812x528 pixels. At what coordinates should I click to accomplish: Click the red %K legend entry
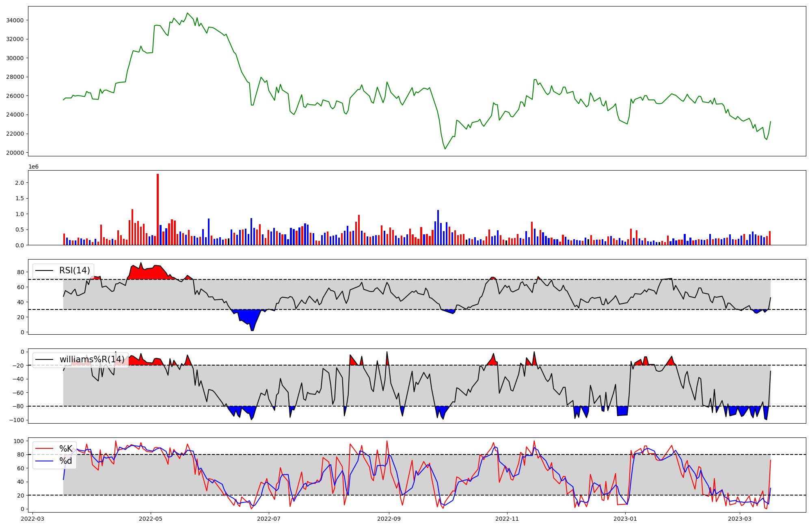point(66,448)
